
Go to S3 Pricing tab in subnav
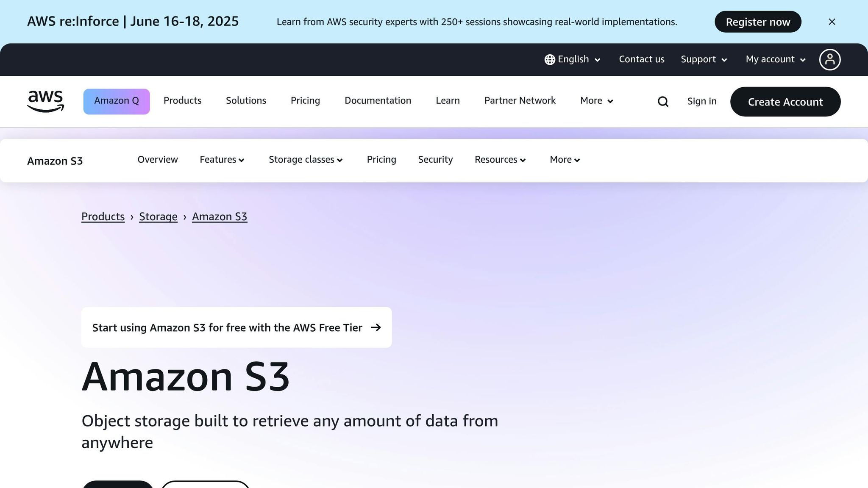click(x=381, y=160)
